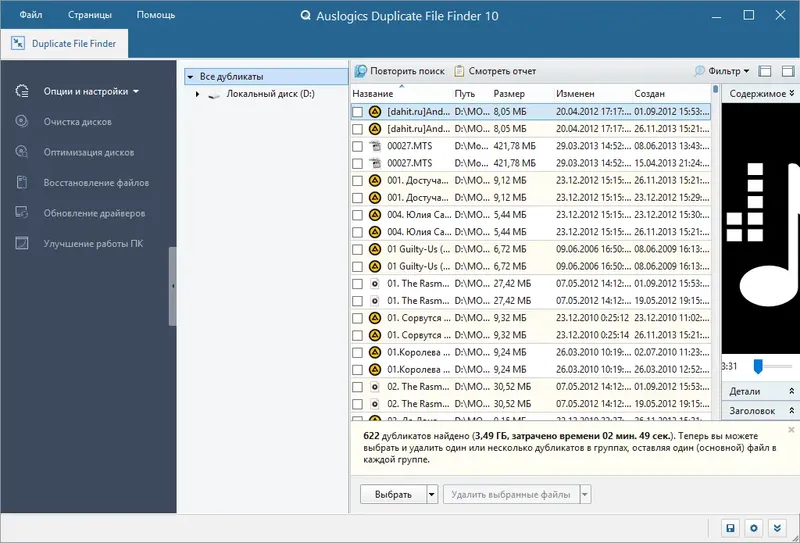Check 001. Достуча... created 26.11.2013 checkbox
The width and height of the screenshot is (800, 543).
coord(358,181)
